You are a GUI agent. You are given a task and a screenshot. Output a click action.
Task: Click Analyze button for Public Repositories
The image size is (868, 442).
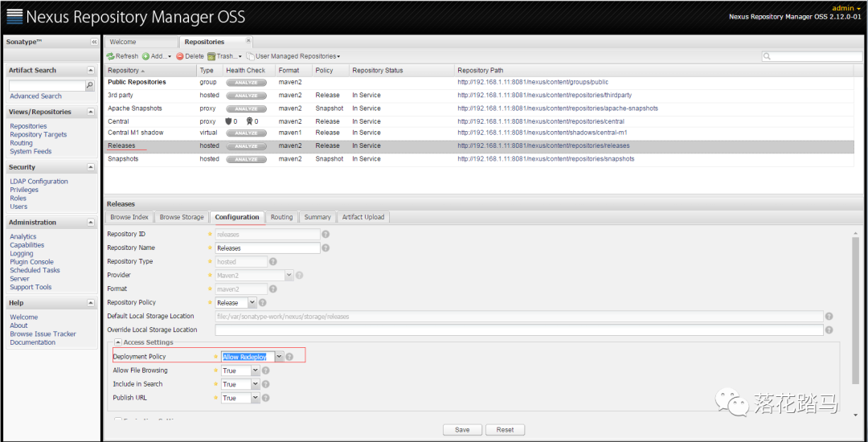(247, 83)
